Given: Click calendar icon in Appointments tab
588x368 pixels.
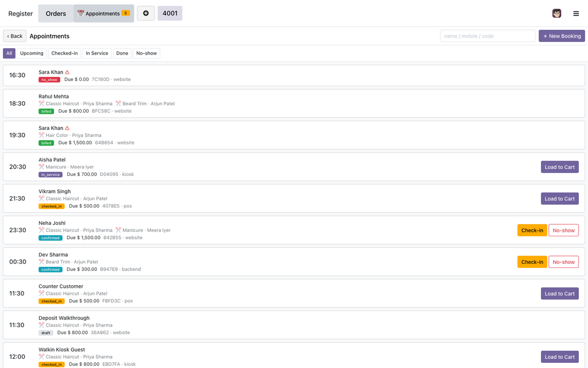Looking at the screenshot, I should pyautogui.click(x=80, y=13).
